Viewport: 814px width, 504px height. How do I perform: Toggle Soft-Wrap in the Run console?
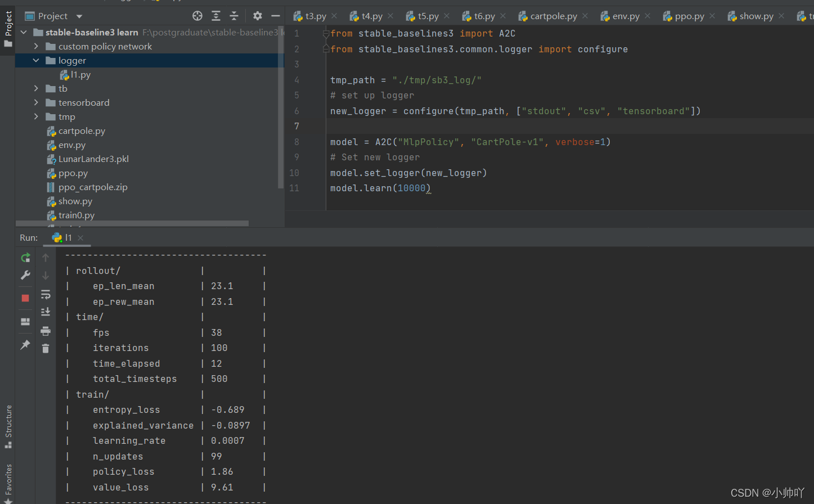pos(46,294)
